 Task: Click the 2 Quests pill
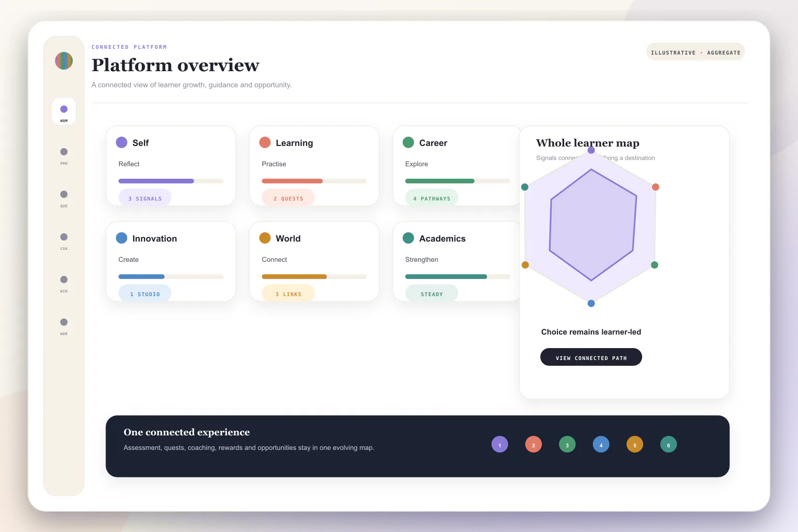(x=288, y=198)
